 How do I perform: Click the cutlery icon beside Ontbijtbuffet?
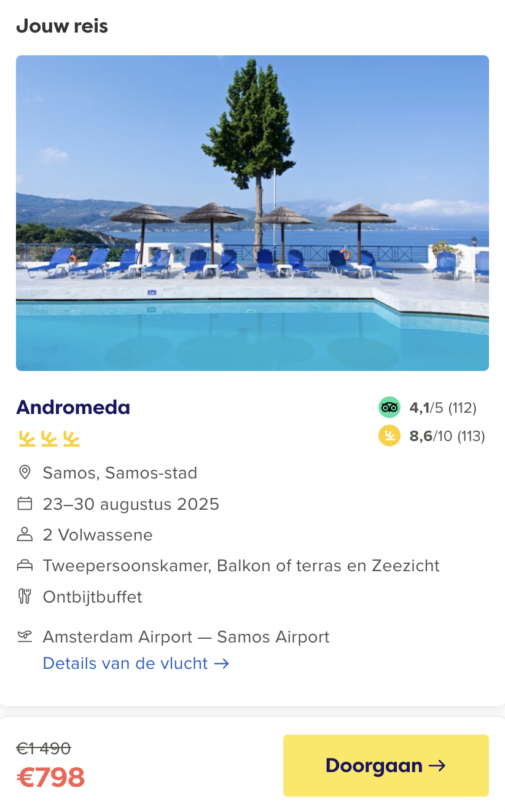[x=25, y=596]
